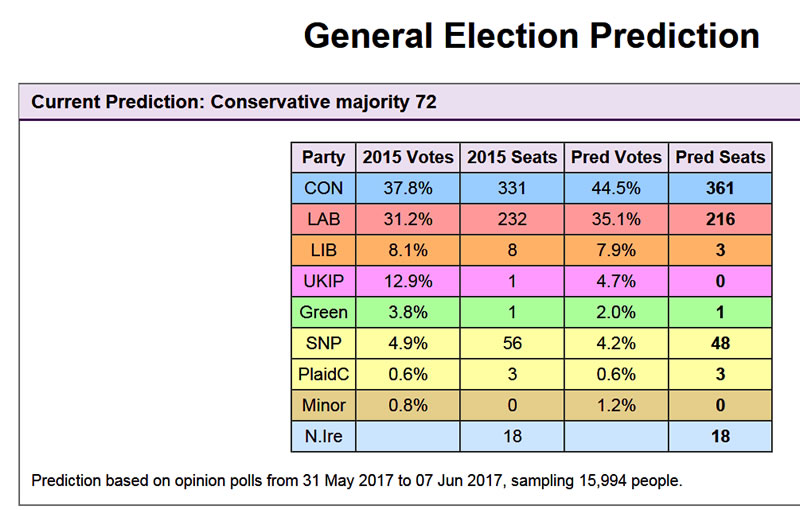Click the General Election Prediction heading
Image resolution: width=800 pixels, height=510 pixels.
531,36
